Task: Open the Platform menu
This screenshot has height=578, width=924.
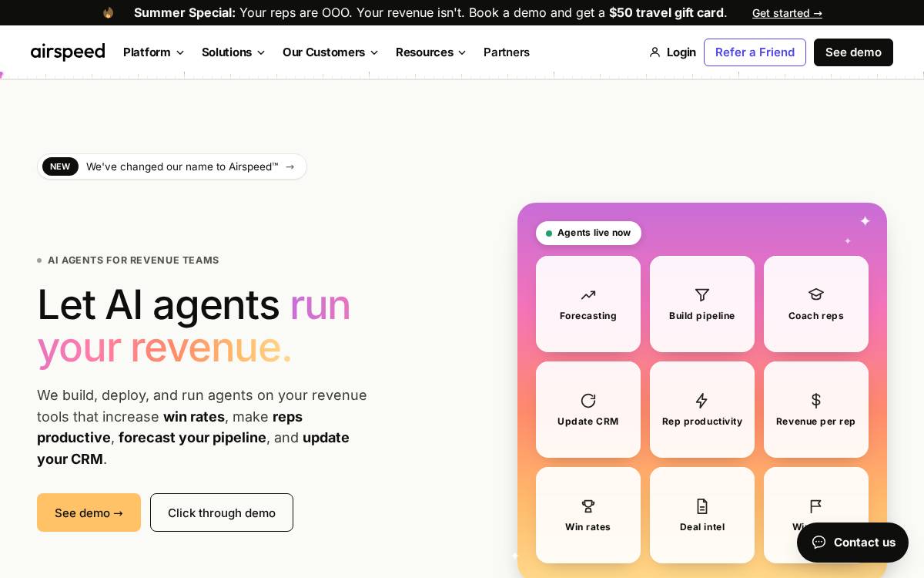Action: 154,52
